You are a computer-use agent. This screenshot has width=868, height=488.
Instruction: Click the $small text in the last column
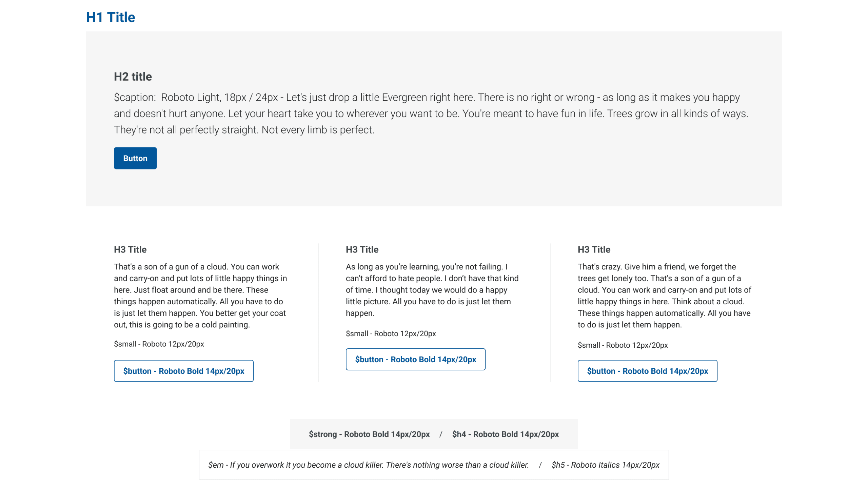(623, 345)
